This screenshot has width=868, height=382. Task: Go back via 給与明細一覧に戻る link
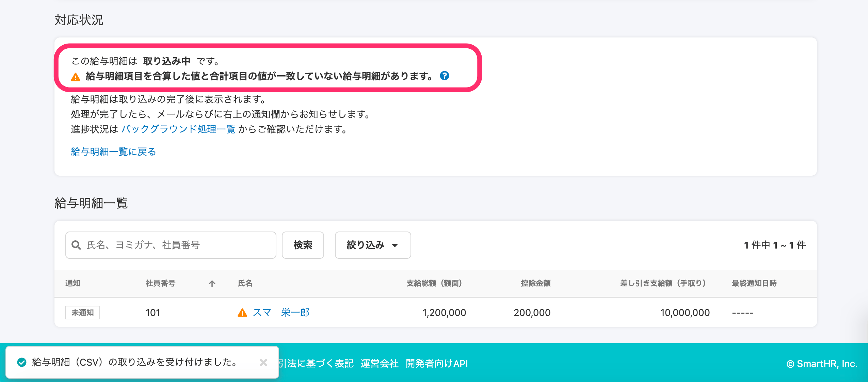pos(113,152)
